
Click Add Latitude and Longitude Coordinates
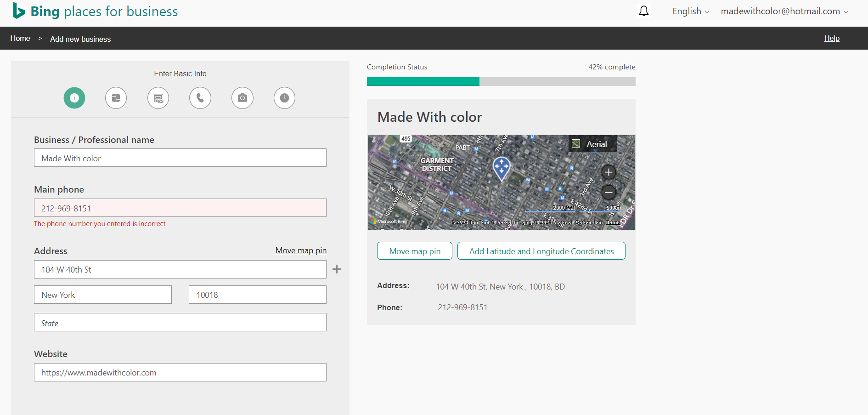click(x=541, y=251)
